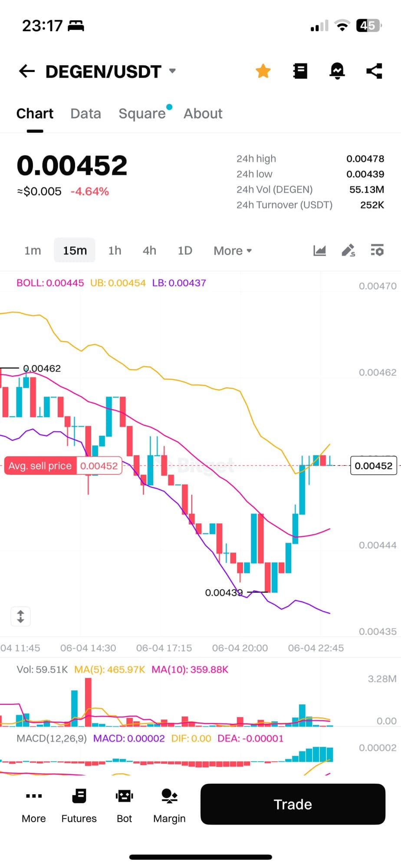Open the chart indicator settings icon
Image resolution: width=401 pixels, height=868 pixels.
coord(377,250)
